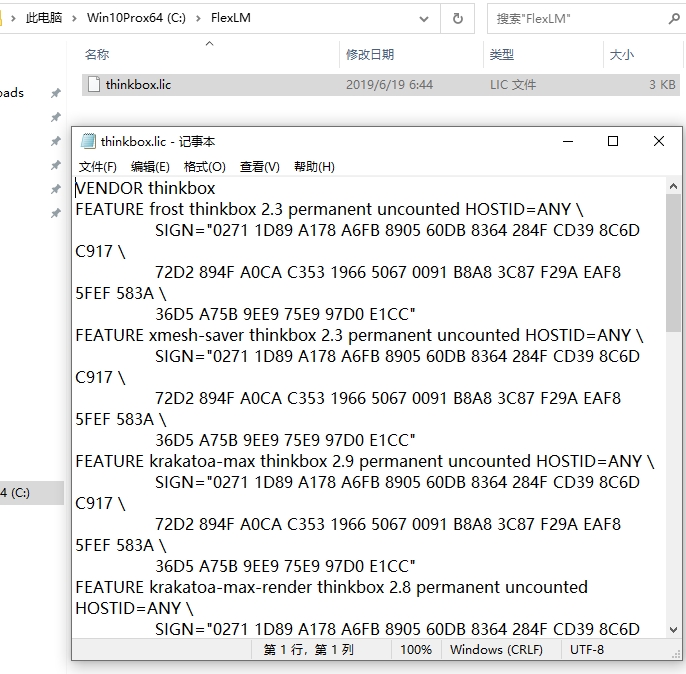686x674 pixels.
Task: Open the 查看(V) menu in Notepad
Action: (259, 167)
